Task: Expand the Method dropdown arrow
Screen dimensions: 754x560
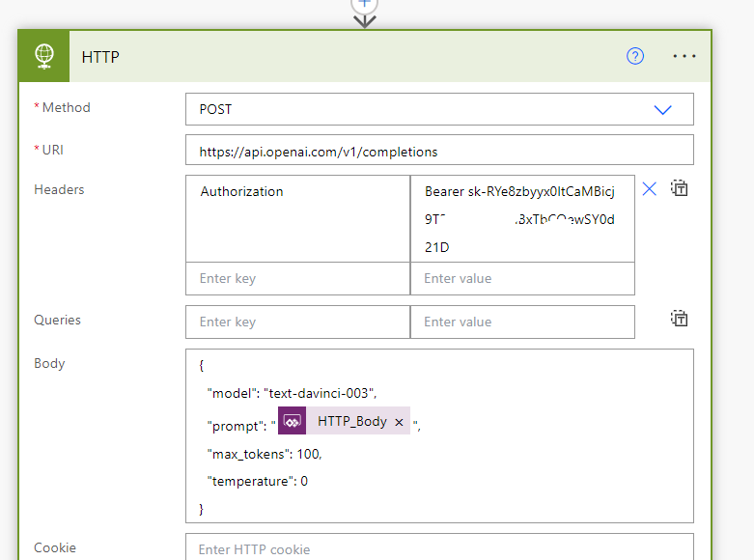Action: point(662,110)
